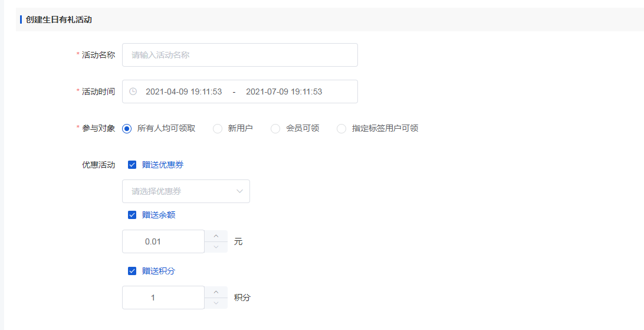
Task: Decrease points value with down arrow
Action: pos(216,303)
